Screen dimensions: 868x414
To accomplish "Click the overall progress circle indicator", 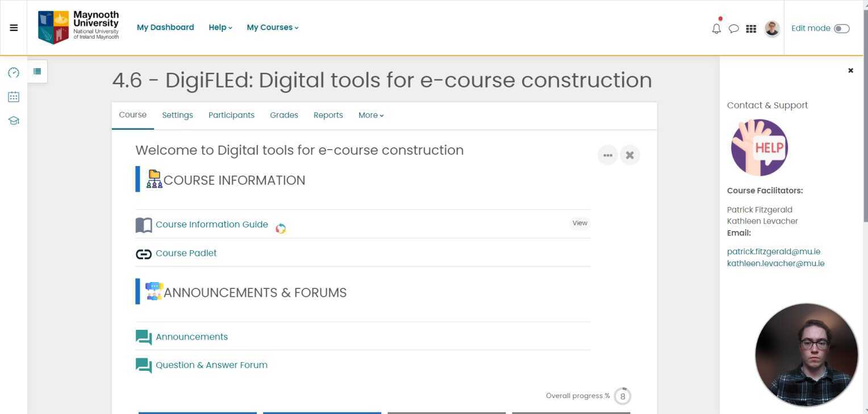I will [623, 396].
